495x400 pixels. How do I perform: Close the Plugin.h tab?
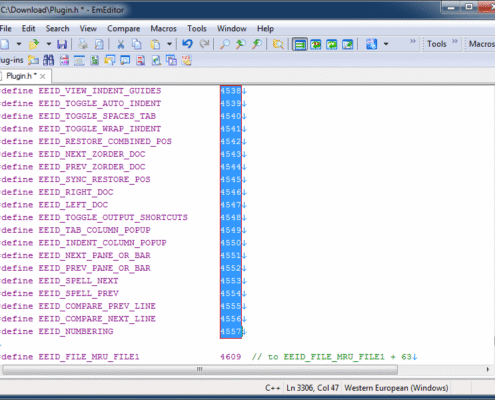(42, 76)
